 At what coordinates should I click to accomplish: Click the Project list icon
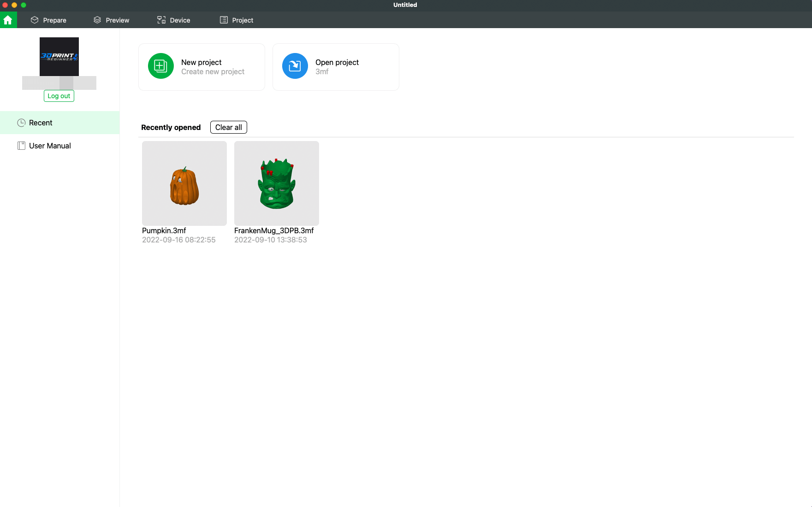click(x=224, y=20)
